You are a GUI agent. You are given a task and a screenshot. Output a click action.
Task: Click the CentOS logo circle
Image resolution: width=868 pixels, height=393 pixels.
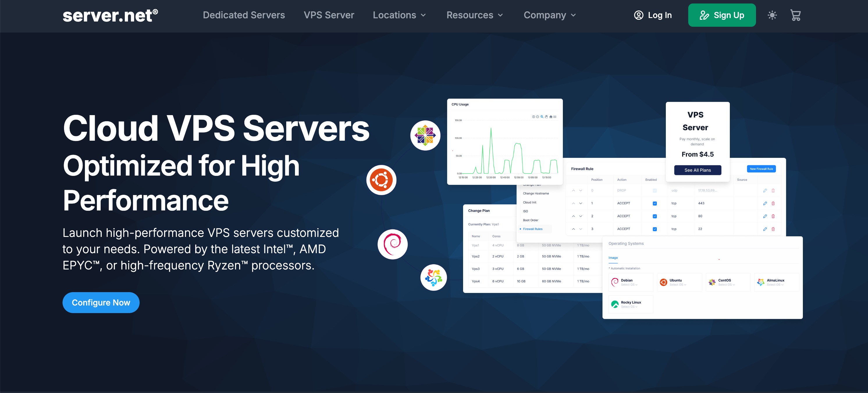(425, 135)
